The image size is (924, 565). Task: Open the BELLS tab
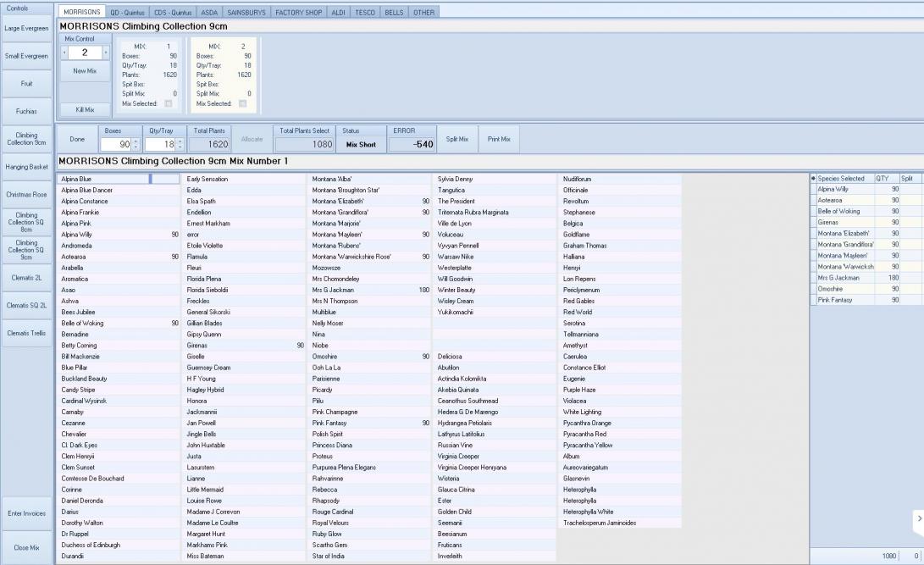pyautogui.click(x=394, y=13)
